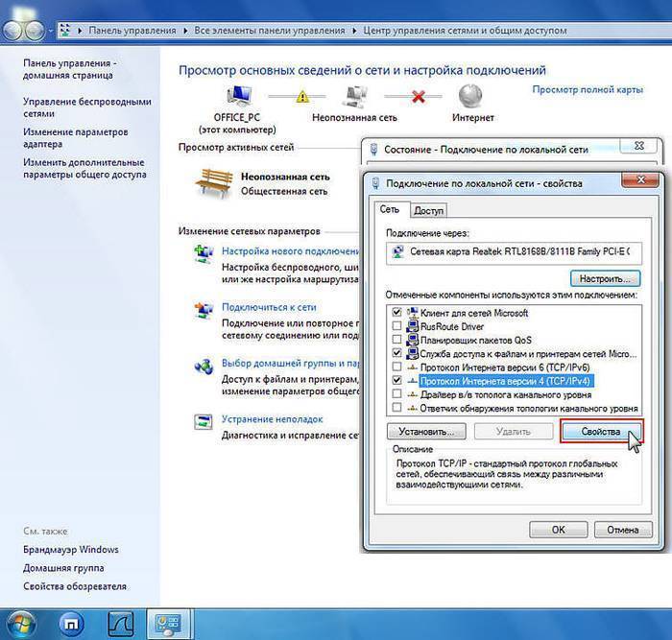Open Изменение параметров адаптера link

click(76, 138)
